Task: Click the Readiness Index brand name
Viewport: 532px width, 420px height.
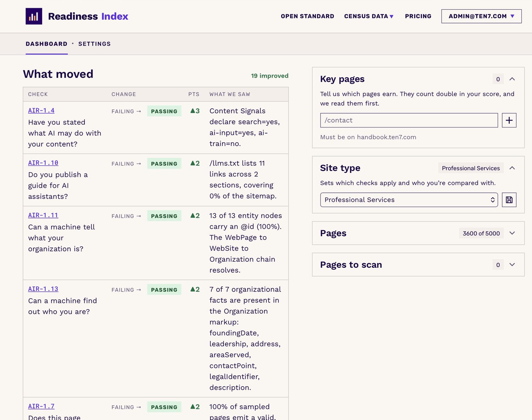Action: 88,16
